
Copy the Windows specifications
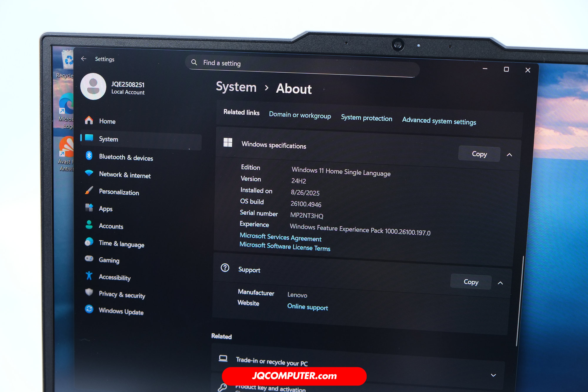[x=479, y=154]
